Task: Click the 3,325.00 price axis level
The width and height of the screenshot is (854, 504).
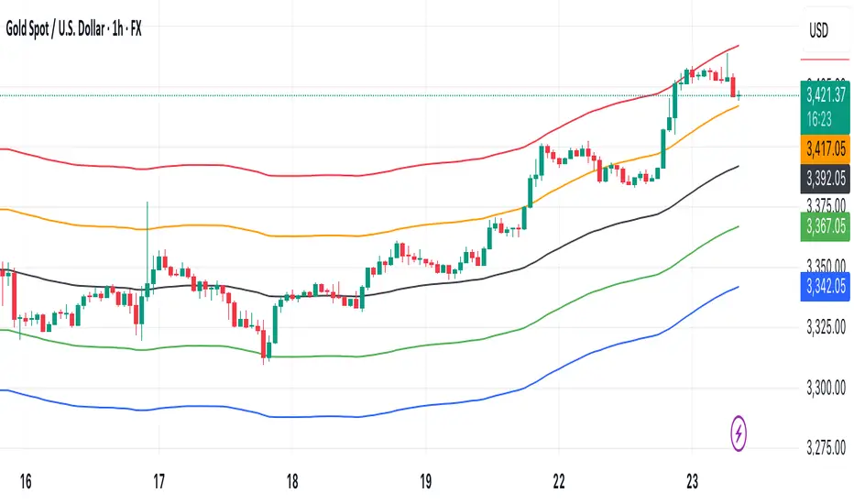Action: 826,327
